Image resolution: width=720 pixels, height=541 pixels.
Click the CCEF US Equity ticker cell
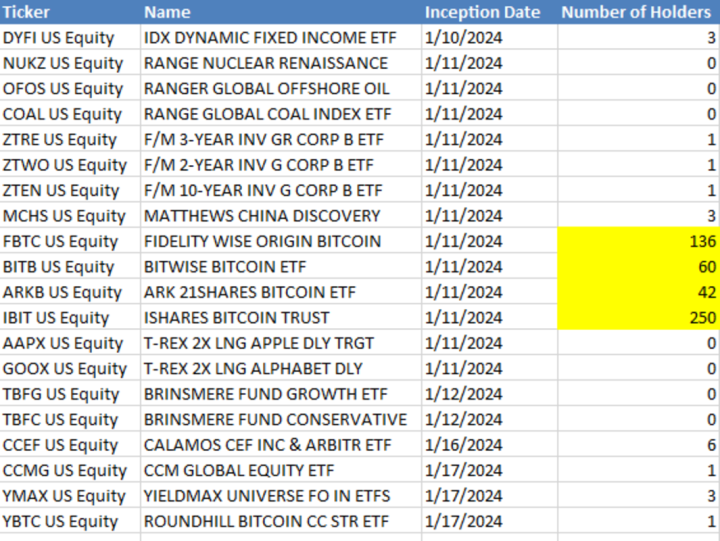point(70,445)
